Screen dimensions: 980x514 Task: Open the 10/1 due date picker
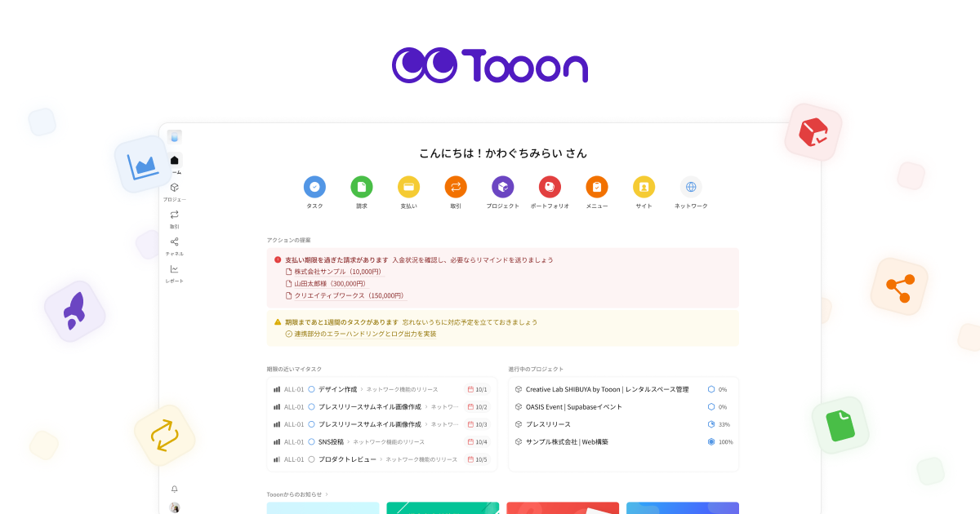477,389
